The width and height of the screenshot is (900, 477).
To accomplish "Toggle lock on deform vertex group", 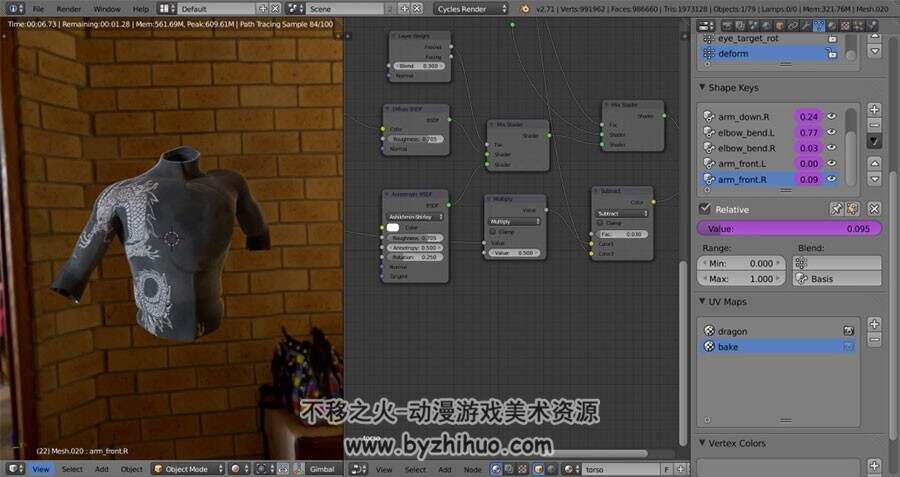I will [x=832, y=53].
